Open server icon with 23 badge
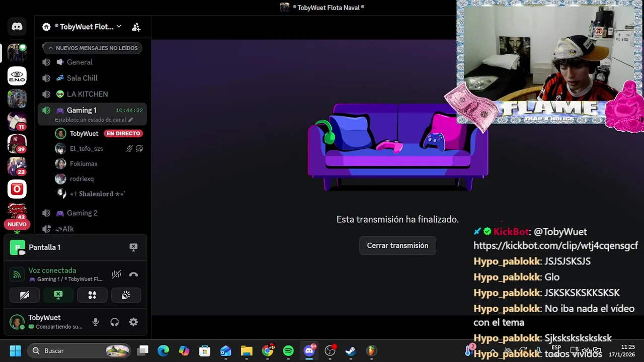The width and height of the screenshot is (644, 362). [17, 166]
